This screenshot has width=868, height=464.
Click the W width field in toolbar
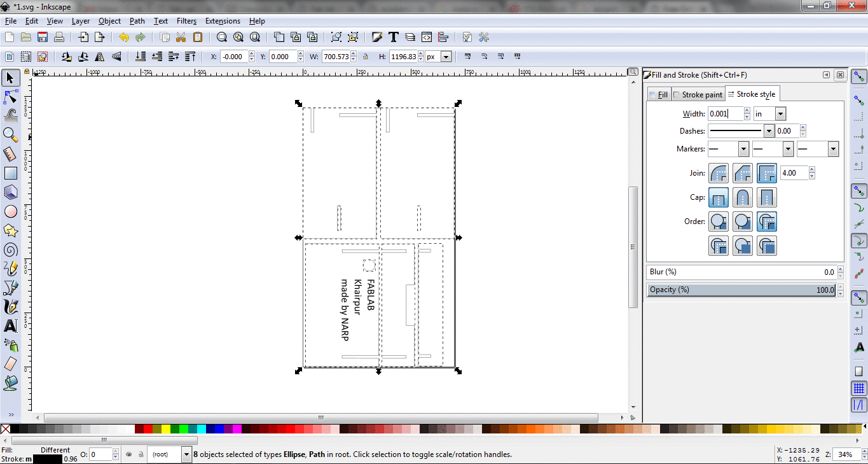336,57
